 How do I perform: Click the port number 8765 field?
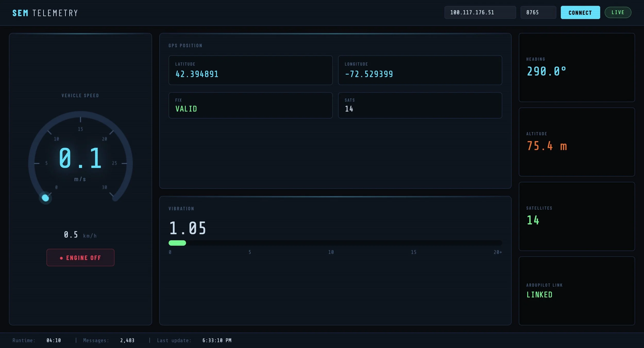tap(538, 12)
